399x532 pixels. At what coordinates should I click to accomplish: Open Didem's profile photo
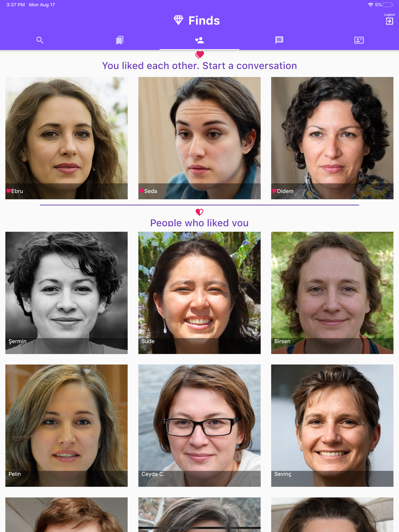click(x=332, y=138)
